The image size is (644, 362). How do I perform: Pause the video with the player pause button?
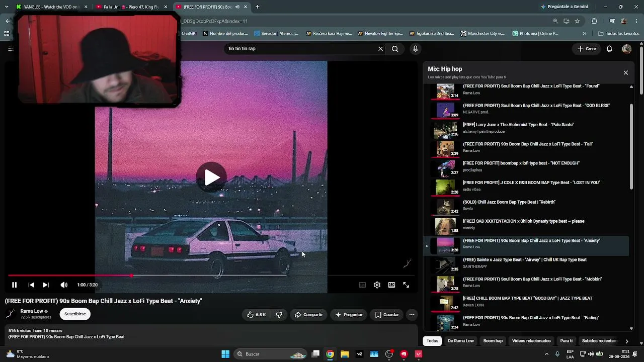coord(14,285)
